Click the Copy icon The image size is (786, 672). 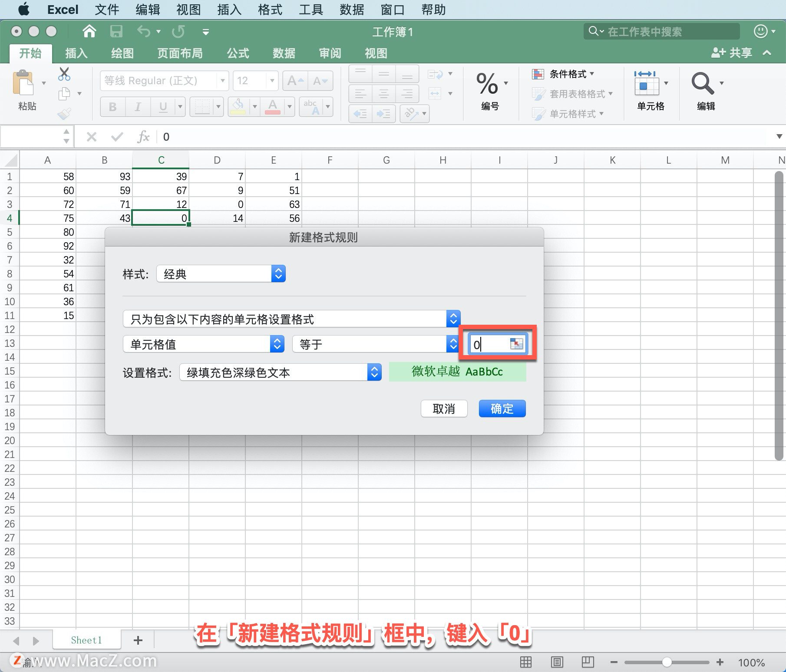coord(64,93)
